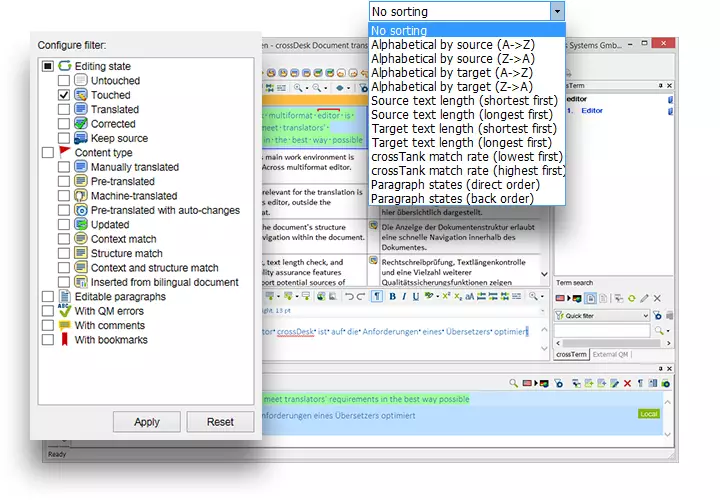
Task: Click the pencil edit icon in Term search
Action: 644,298
